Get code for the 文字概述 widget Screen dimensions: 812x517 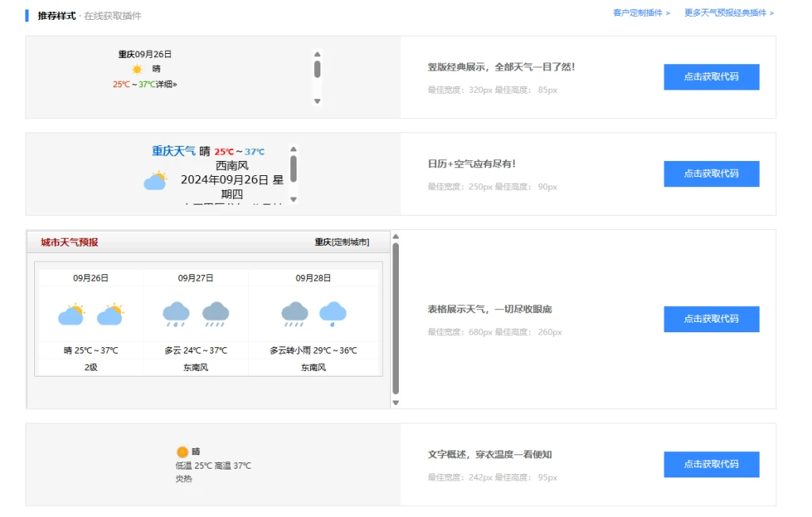coord(711,464)
